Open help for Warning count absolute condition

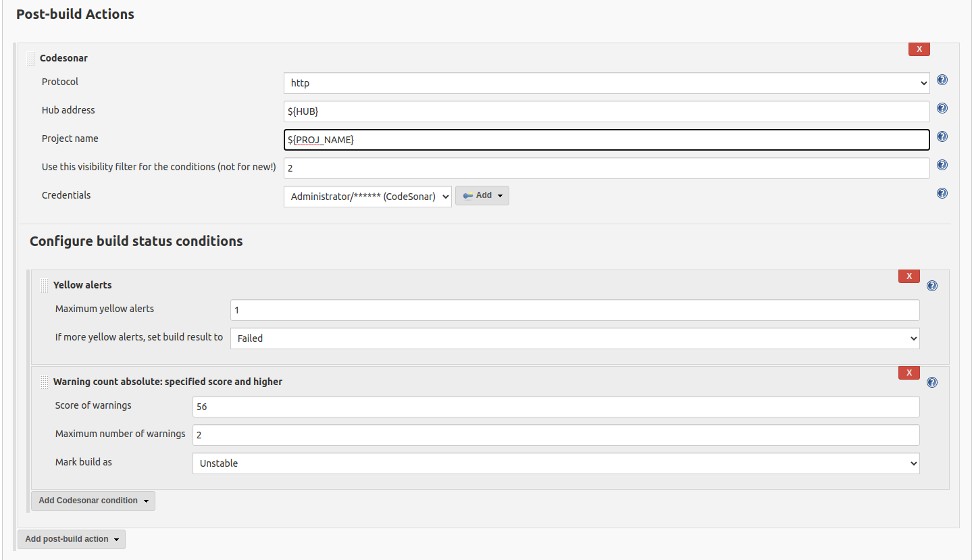(x=932, y=382)
